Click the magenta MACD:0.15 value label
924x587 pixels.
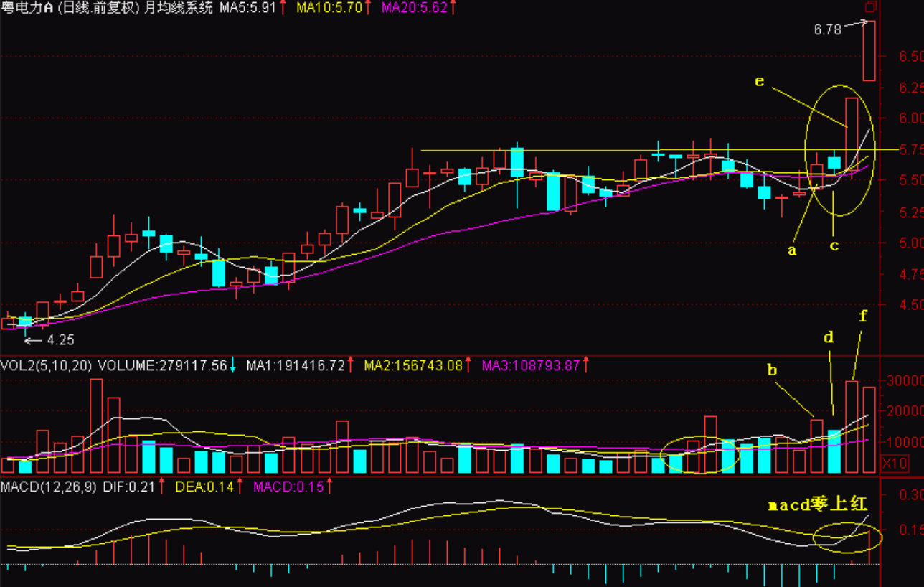pyautogui.click(x=283, y=488)
